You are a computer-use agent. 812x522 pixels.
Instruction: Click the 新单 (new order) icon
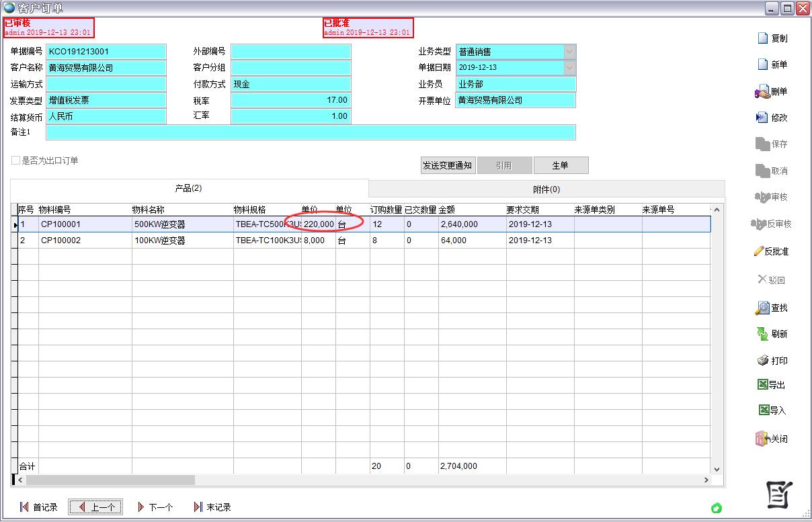[763, 64]
